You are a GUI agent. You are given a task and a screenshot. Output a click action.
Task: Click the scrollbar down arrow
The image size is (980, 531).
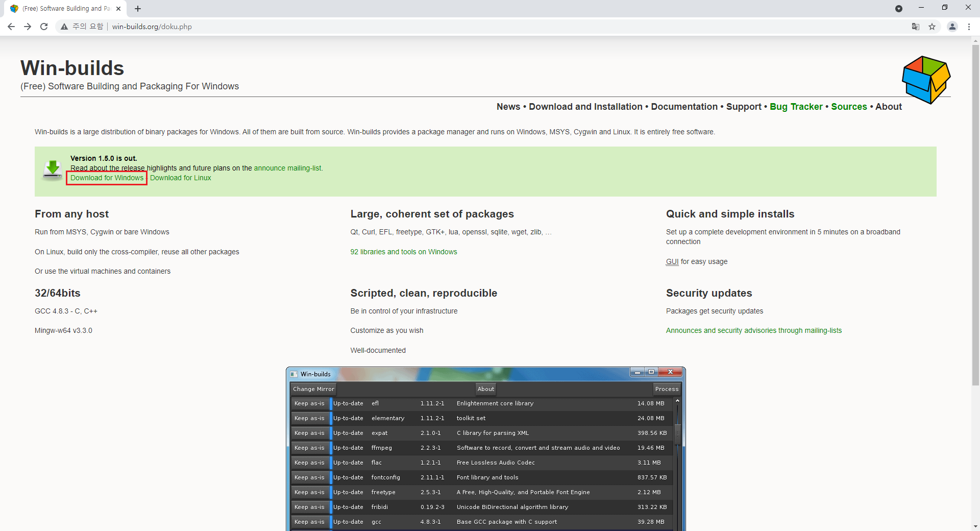coord(975,526)
